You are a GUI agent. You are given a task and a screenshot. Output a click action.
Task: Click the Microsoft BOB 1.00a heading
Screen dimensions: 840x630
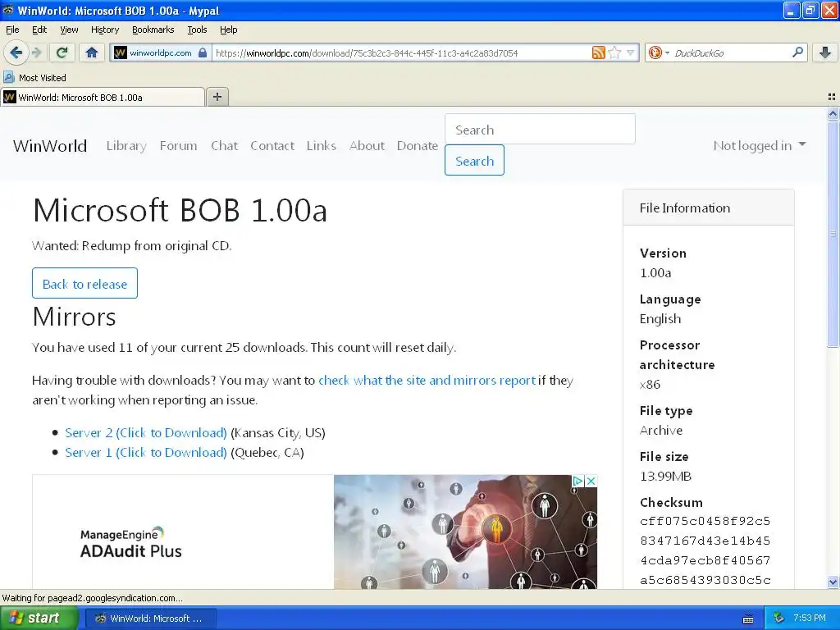(180, 210)
